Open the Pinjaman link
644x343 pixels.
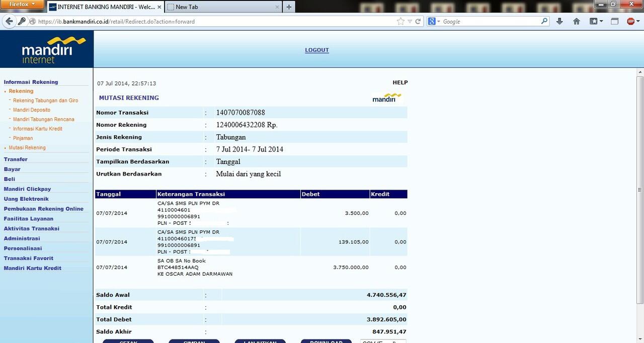23,138
